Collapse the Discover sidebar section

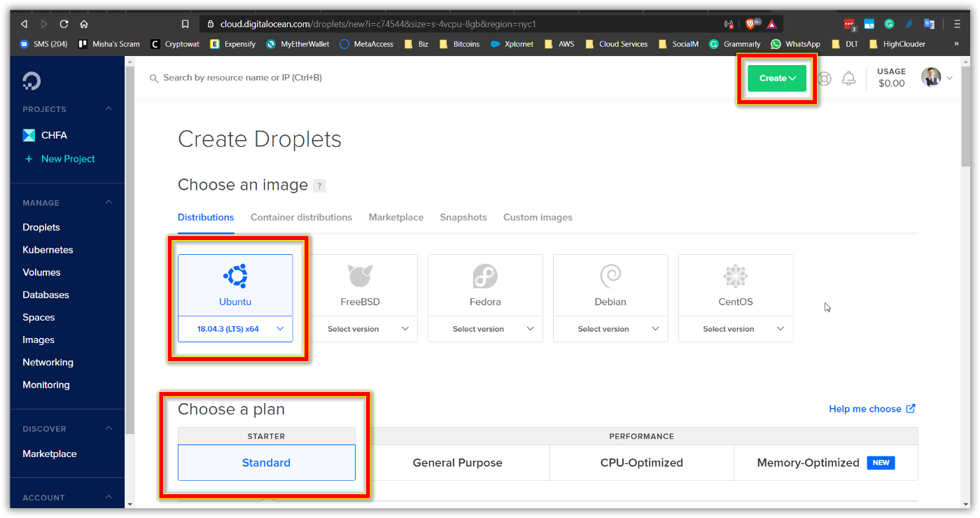[108, 428]
